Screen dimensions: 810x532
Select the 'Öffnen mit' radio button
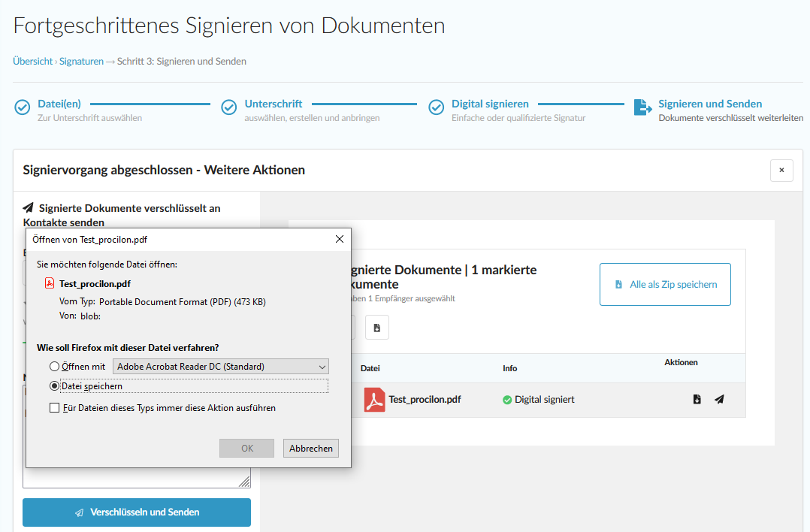(54, 367)
